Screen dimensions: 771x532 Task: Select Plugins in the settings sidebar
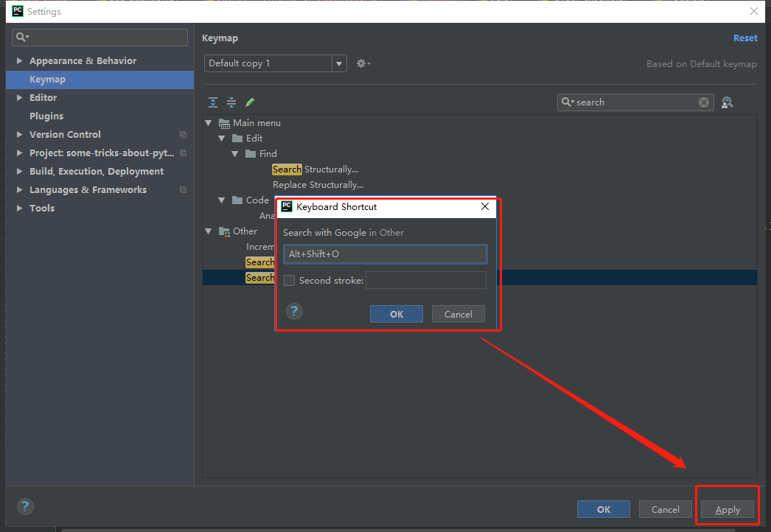click(x=47, y=116)
